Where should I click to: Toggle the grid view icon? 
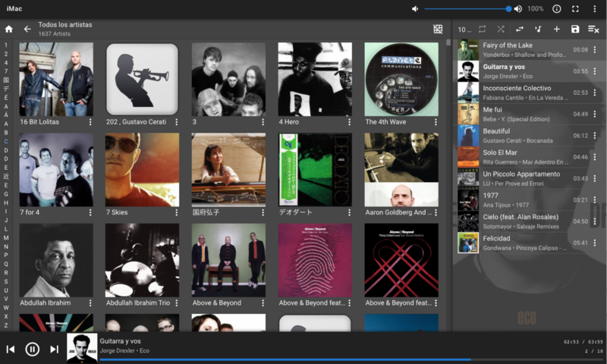pos(438,29)
